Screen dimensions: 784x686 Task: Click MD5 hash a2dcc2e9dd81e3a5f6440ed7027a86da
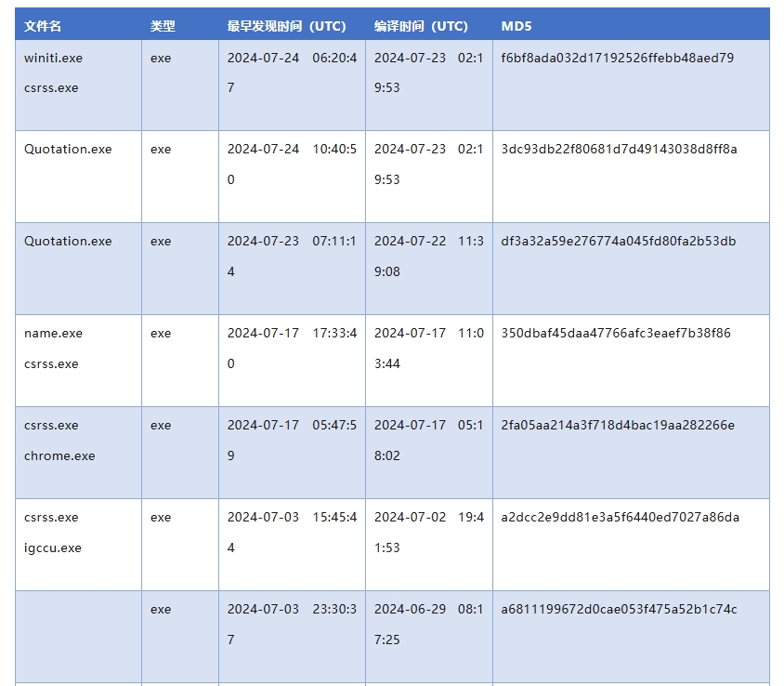pos(620,517)
